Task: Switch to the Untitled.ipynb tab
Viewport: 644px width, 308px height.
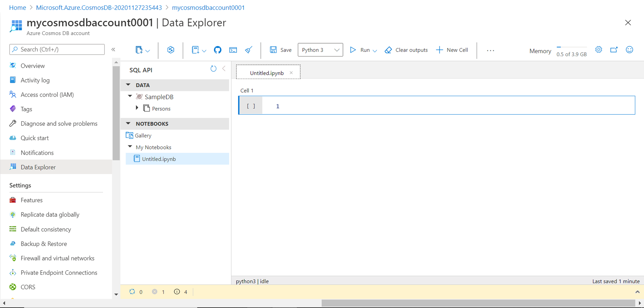Action: (x=267, y=73)
